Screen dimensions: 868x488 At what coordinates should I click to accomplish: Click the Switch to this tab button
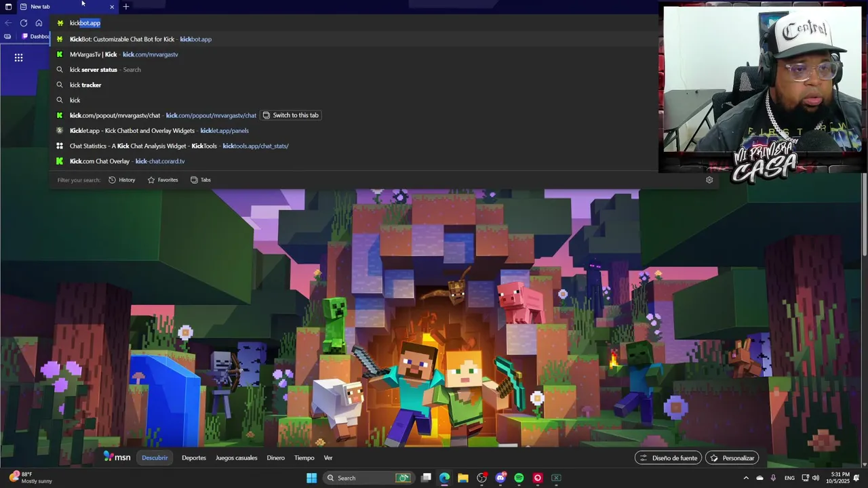[x=290, y=115]
